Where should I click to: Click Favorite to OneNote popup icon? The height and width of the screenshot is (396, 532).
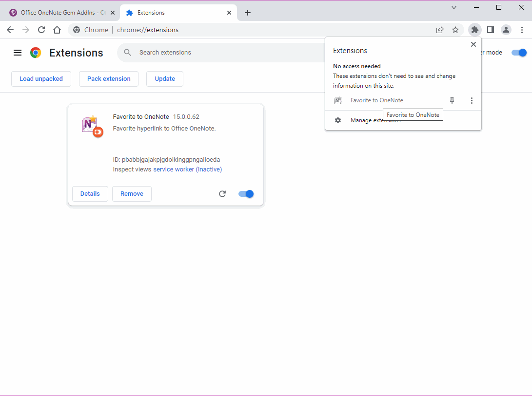click(338, 100)
